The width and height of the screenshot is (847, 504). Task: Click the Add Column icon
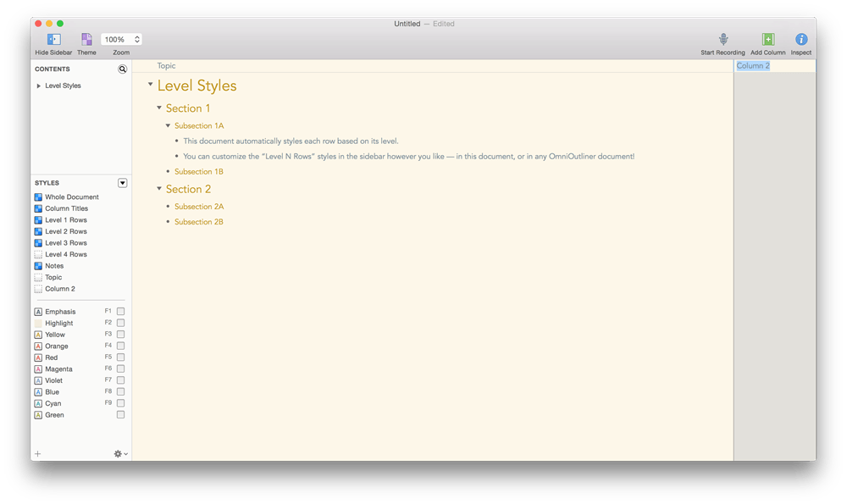768,39
